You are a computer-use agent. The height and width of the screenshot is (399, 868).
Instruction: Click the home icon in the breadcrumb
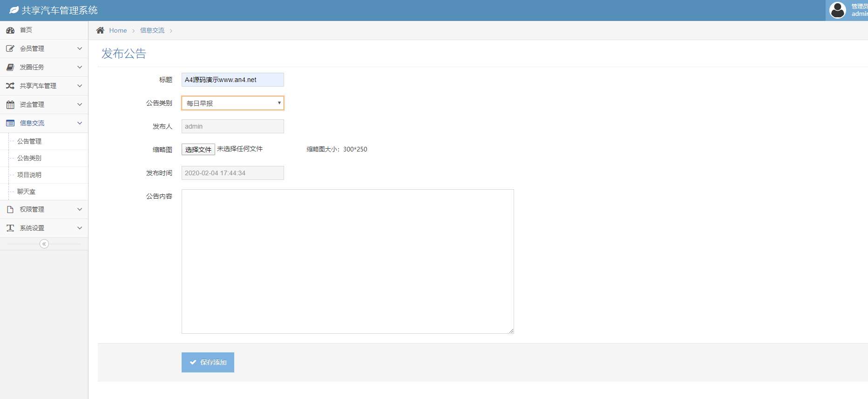pyautogui.click(x=100, y=30)
